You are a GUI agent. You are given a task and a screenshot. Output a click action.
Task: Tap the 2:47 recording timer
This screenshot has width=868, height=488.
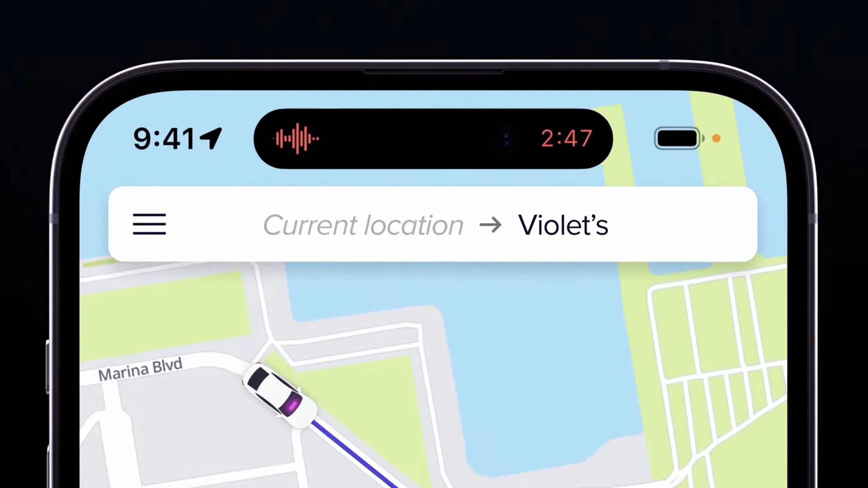(x=566, y=139)
